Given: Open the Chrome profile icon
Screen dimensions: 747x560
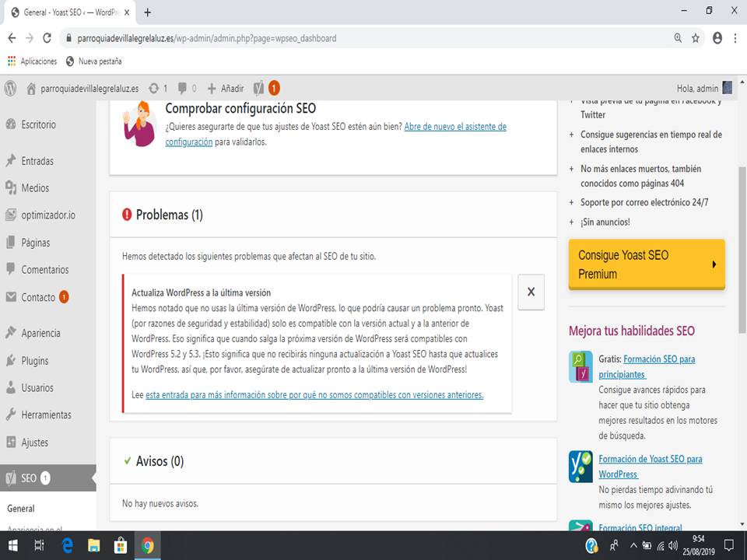Looking at the screenshot, I should (717, 38).
